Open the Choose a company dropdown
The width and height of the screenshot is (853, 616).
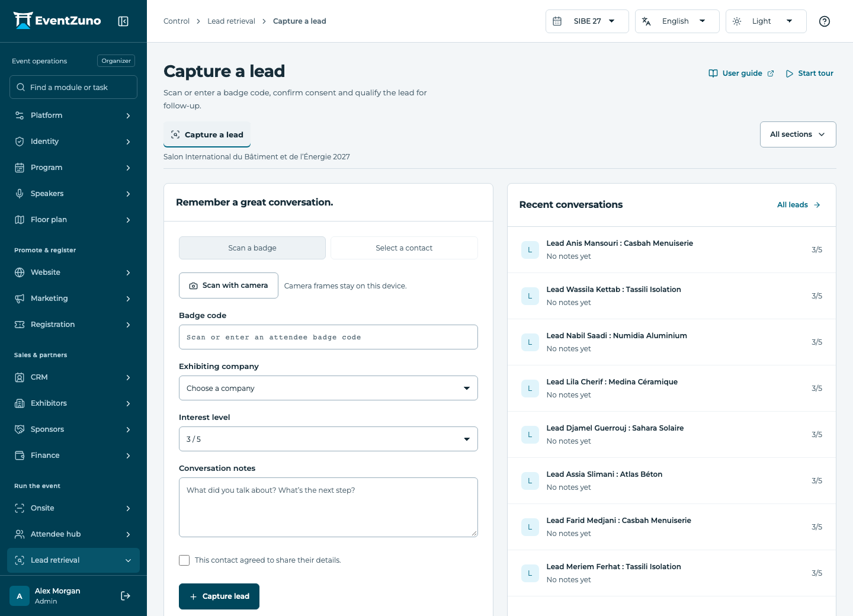click(328, 388)
